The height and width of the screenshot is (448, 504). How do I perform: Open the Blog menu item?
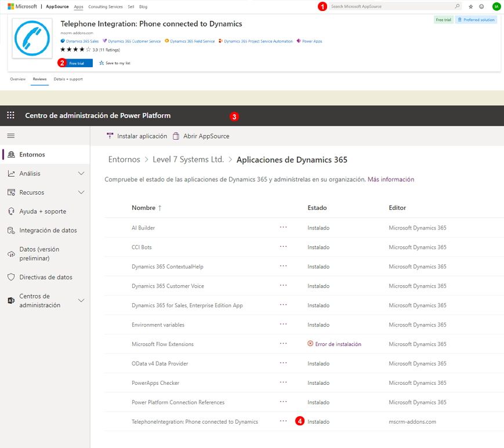pyautogui.click(x=143, y=6)
